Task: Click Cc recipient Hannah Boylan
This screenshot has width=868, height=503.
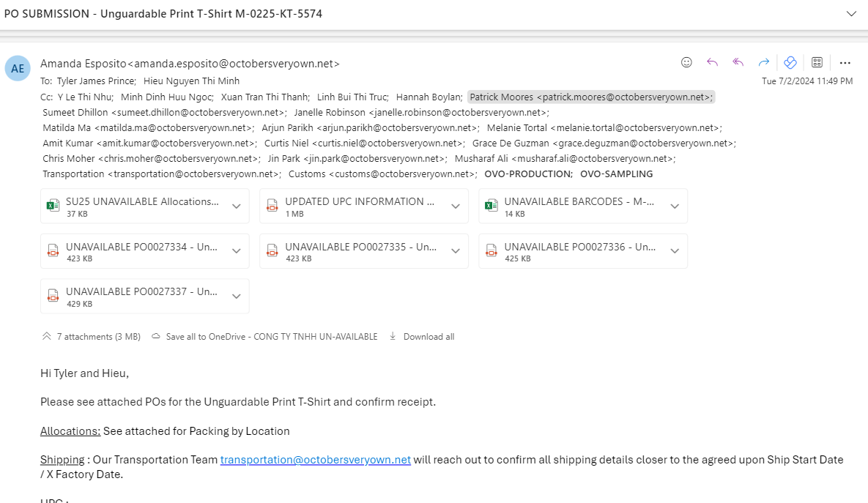Action: point(429,97)
